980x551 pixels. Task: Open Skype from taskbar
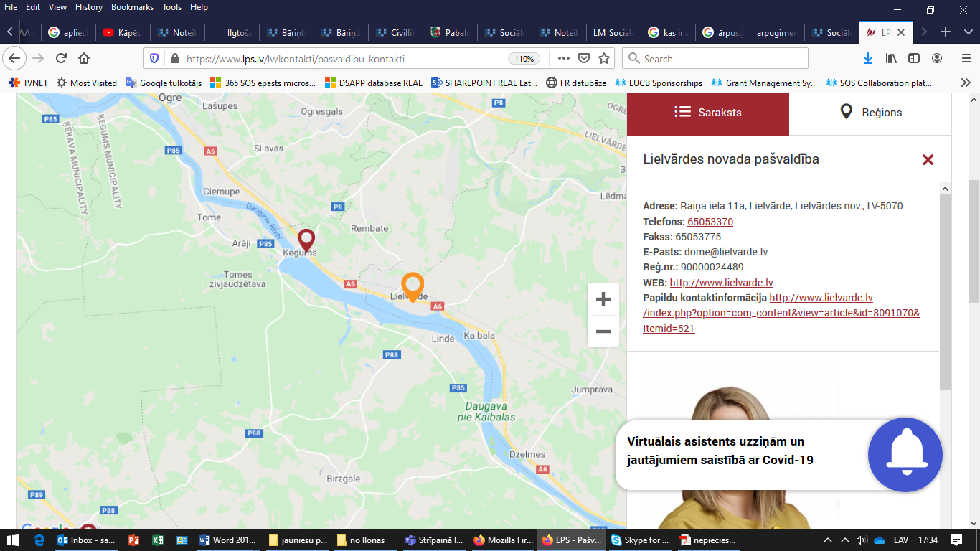tap(640, 540)
